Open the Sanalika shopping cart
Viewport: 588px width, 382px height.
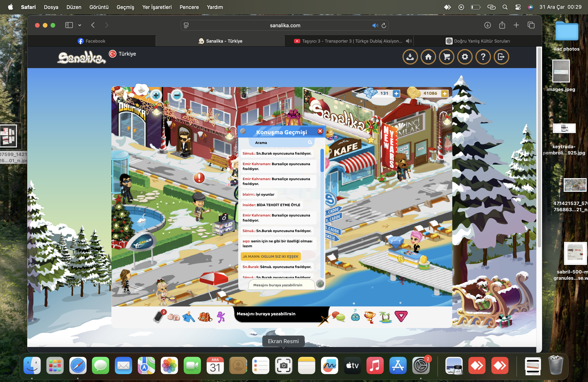447,57
